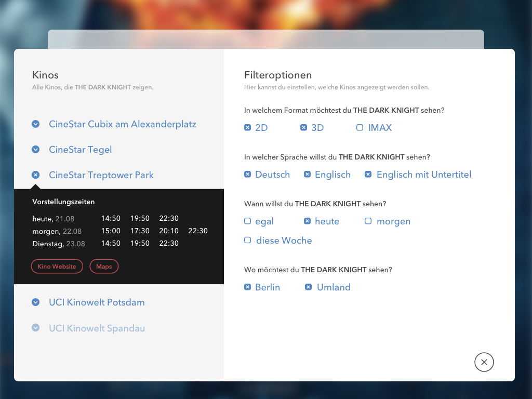This screenshot has height=399, width=532.
Task: Click the morgen, 22.08 date label
Action: (x=57, y=231)
